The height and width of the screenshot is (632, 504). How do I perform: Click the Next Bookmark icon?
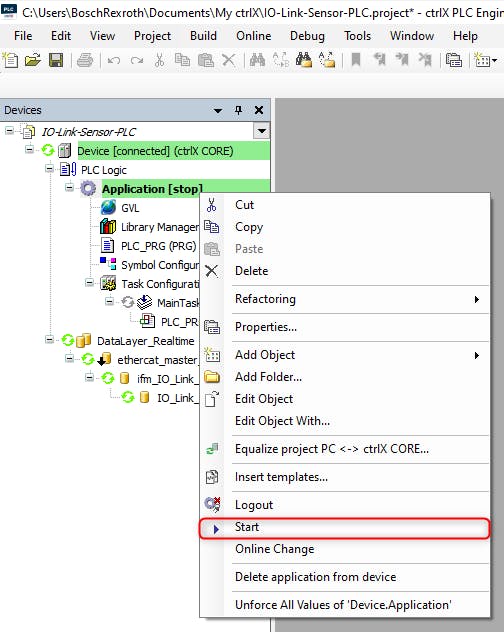click(x=402, y=60)
